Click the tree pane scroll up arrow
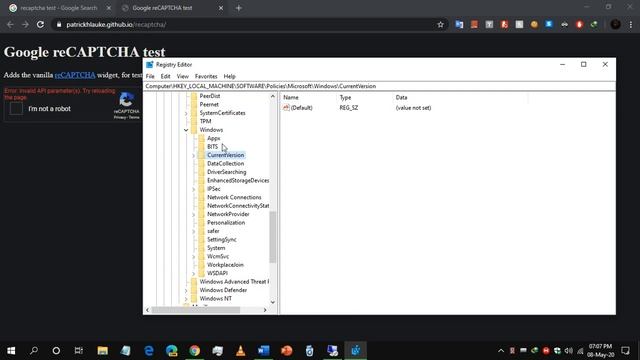Image resolution: width=640 pixels, height=360 pixels. tap(273, 96)
